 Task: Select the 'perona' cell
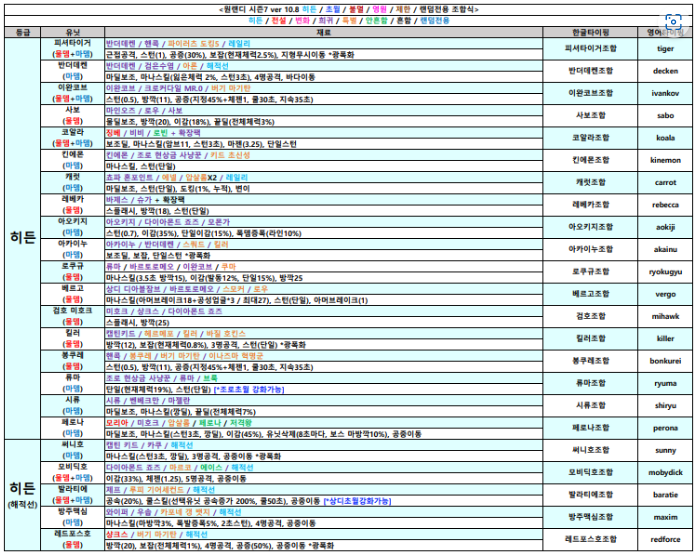(x=665, y=428)
